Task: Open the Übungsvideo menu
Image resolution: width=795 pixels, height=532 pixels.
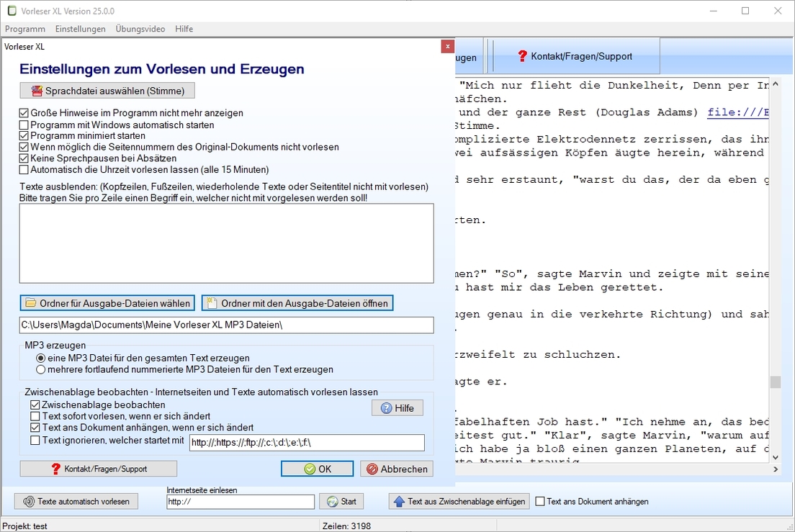Action: point(140,29)
